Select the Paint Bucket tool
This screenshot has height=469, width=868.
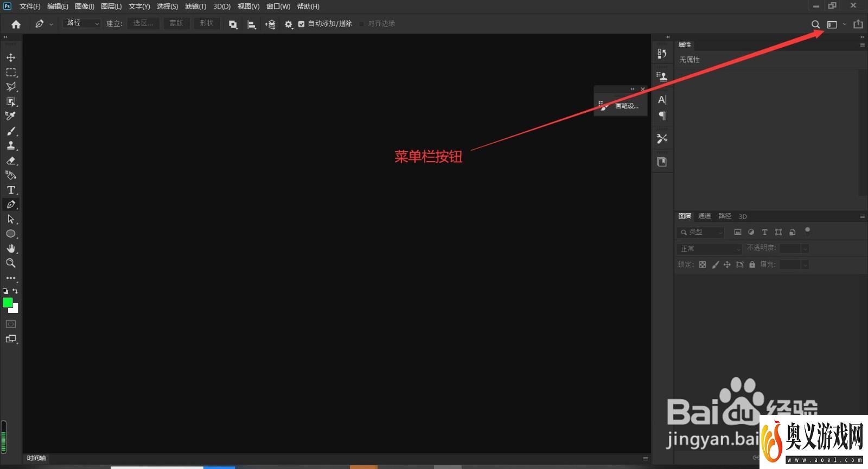11,175
